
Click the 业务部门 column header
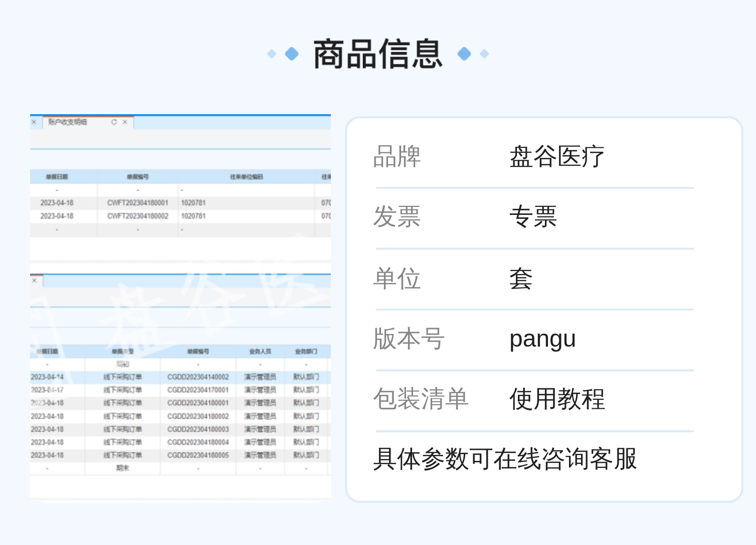306,352
